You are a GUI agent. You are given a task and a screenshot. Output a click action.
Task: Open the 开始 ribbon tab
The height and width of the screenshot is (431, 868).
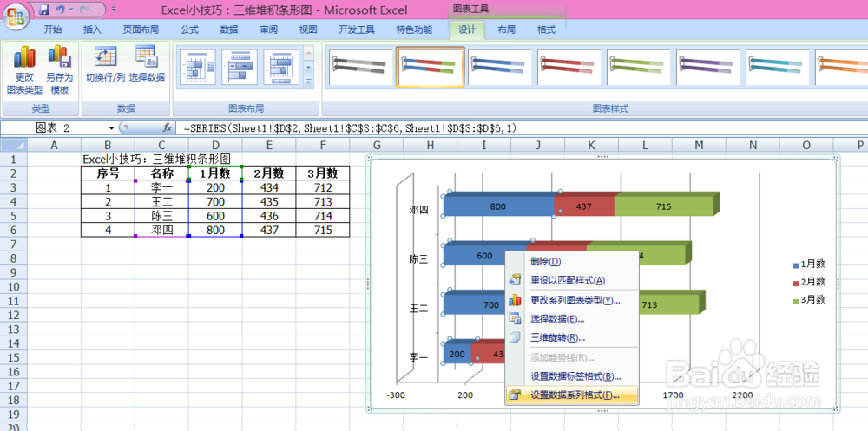click(53, 29)
